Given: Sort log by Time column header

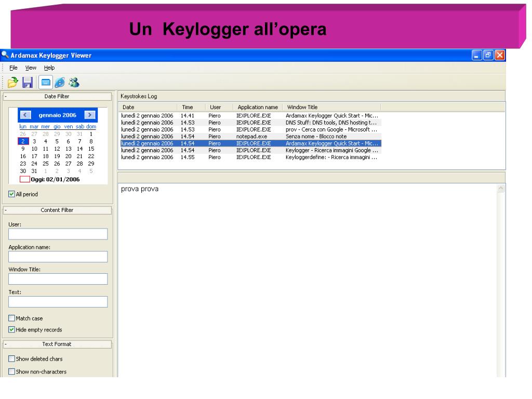Looking at the screenshot, I should (x=191, y=107).
